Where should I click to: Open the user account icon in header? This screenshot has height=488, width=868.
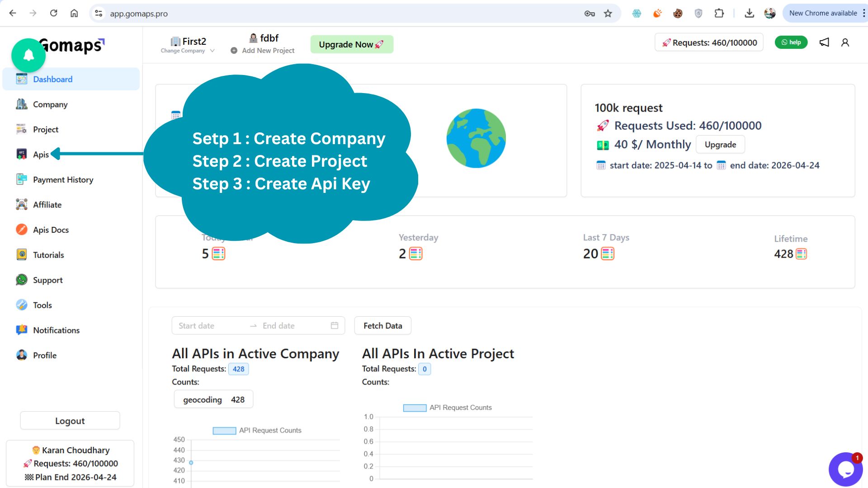[x=845, y=42]
